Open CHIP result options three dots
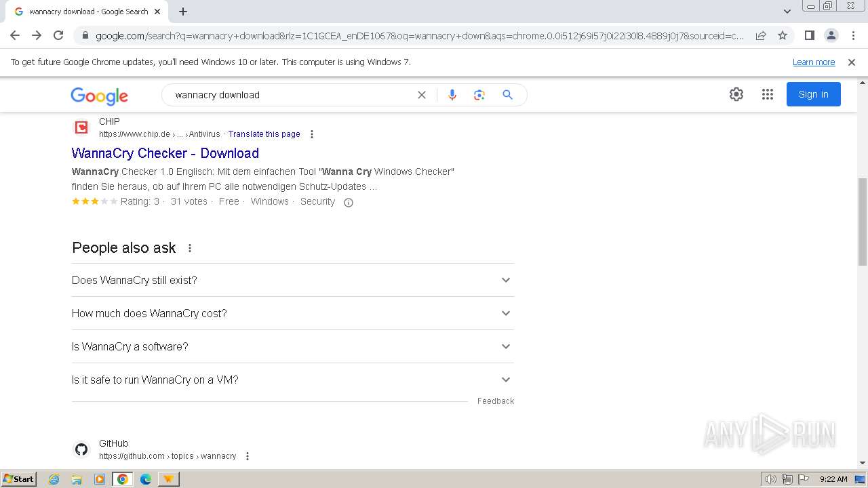Image resolution: width=868 pixels, height=488 pixels. (312, 134)
